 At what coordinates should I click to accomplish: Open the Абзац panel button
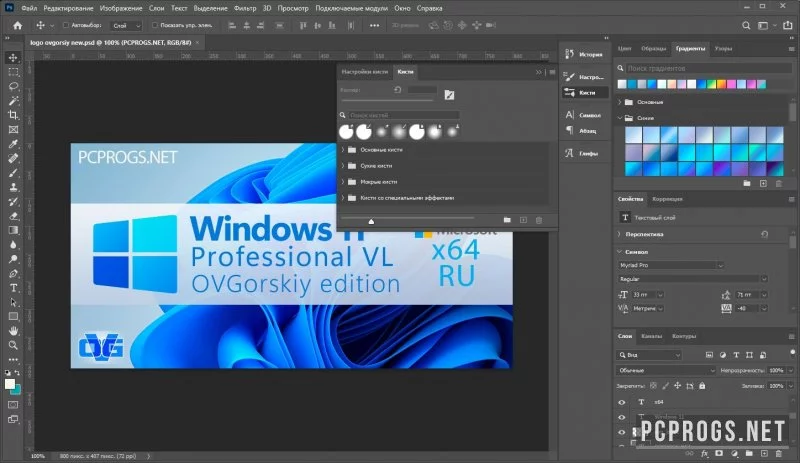pyautogui.click(x=585, y=131)
